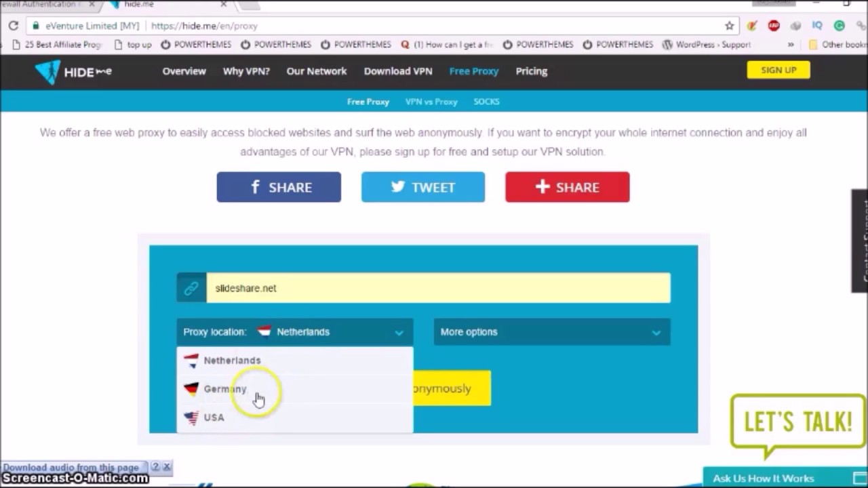Close the Download audio from this page bar
This screenshot has height=488, width=868.
[167, 467]
